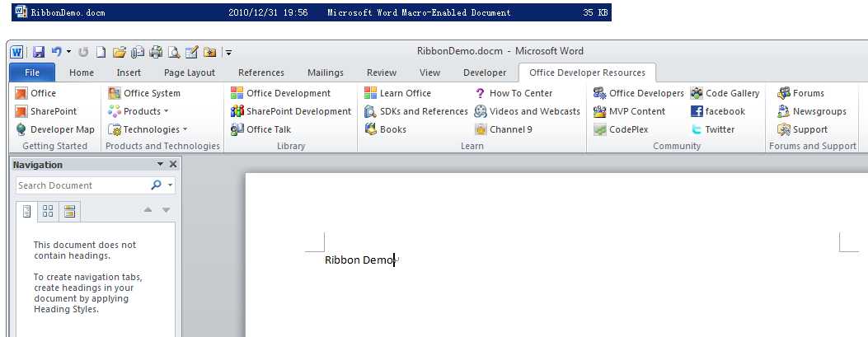This screenshot has height=337, width=868.
Task: Click the facebook button
Action: click(x=717, y=111)
